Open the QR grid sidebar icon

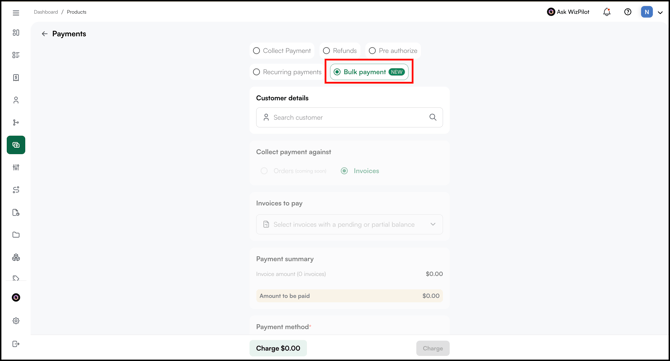coord(16,167)
